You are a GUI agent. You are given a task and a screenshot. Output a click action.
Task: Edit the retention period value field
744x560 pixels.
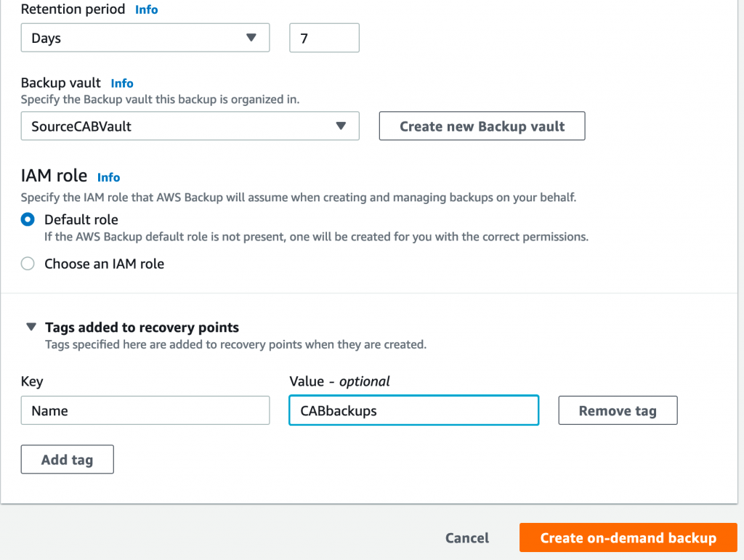324,37
